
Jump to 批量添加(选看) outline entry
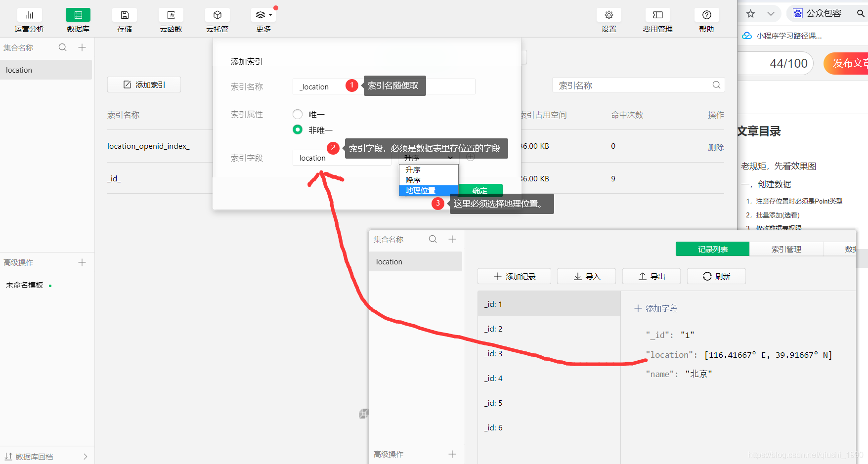pos(773,215)
